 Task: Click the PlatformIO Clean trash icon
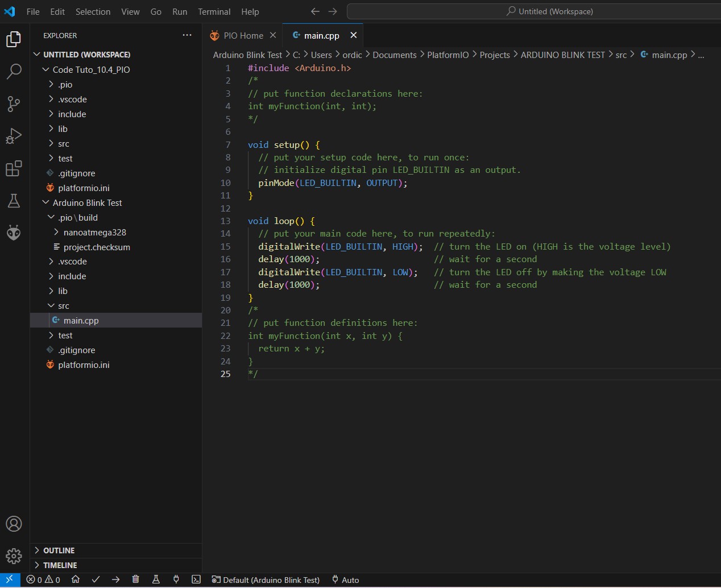[135, 579]
